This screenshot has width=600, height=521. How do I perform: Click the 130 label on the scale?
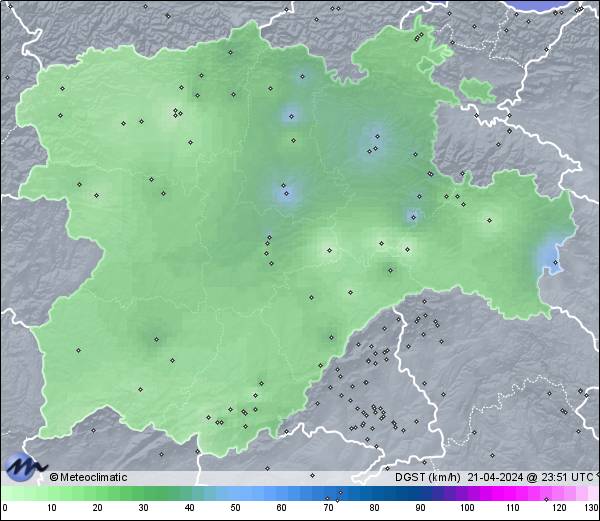[x=592, y=508]
